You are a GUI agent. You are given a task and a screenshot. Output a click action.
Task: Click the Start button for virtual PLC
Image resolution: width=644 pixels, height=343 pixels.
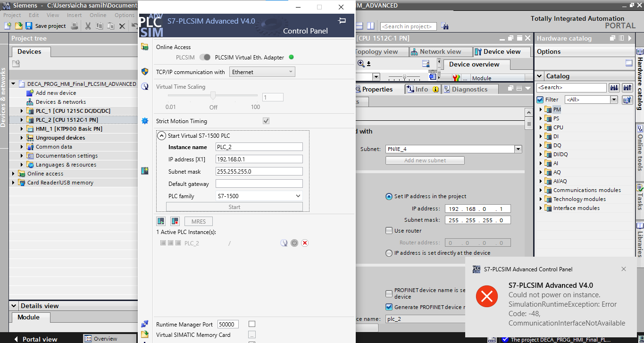coord(234,207)
